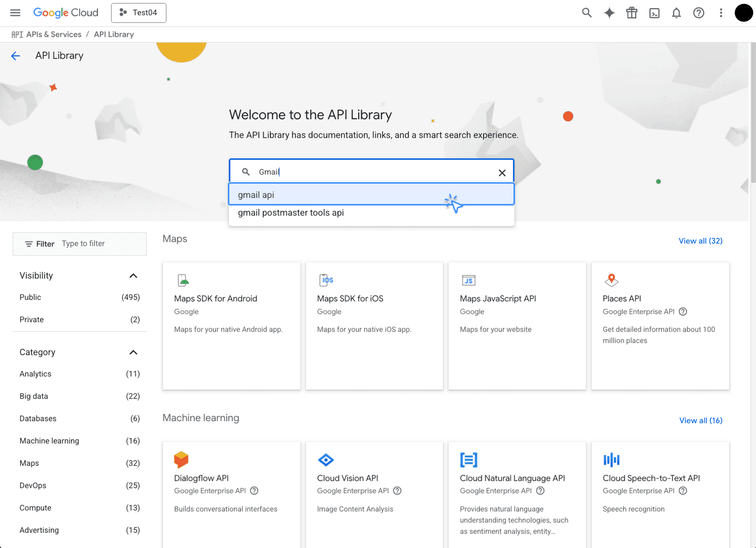Screen dimensions: 756x548
Task: Collapse the Visibility section chevron
Action: pyautogui.click(x=133, y=276)
